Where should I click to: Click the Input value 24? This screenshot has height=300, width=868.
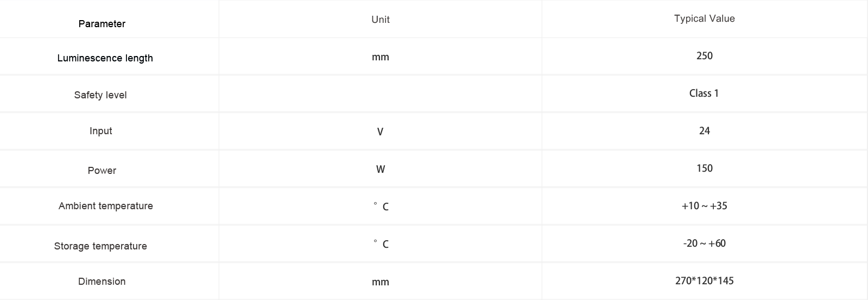coord(704,131)
